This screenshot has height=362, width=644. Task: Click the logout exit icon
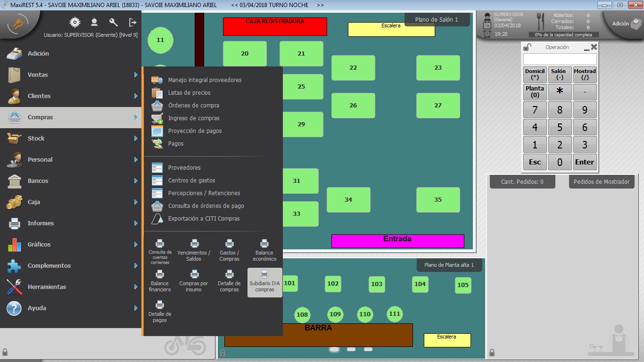click(x=133, y=22)
